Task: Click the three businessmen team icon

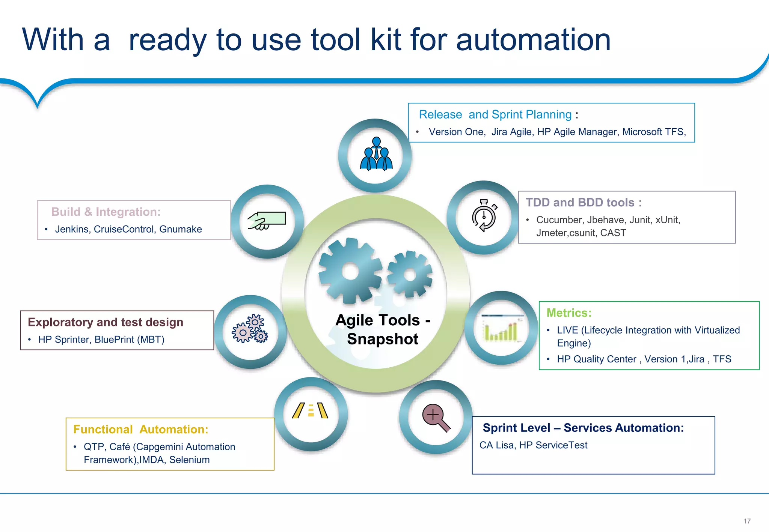Action: [x=376, y=155]
